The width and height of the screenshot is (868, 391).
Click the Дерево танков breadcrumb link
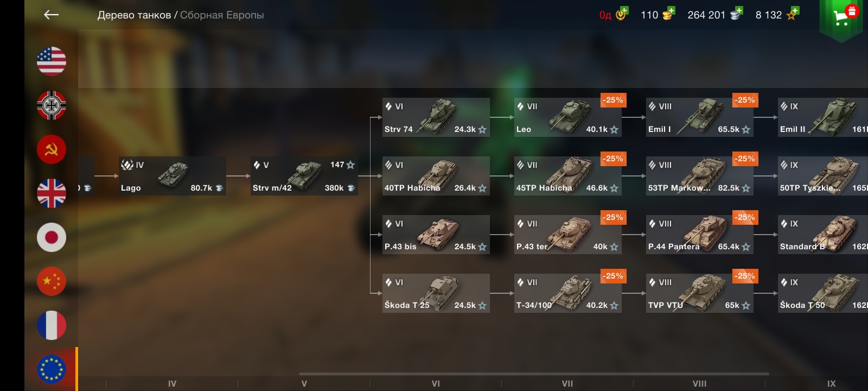(134, 15)
